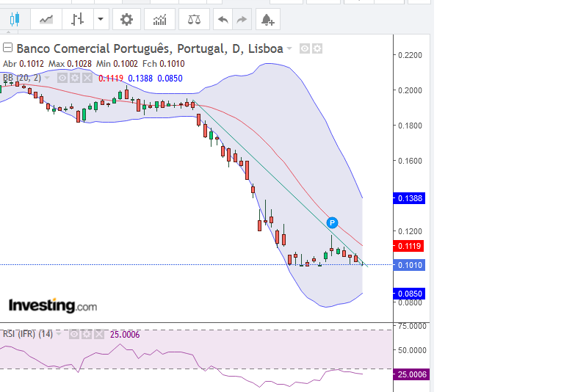Click the blue P marker on chart

(x=332, y=222)
